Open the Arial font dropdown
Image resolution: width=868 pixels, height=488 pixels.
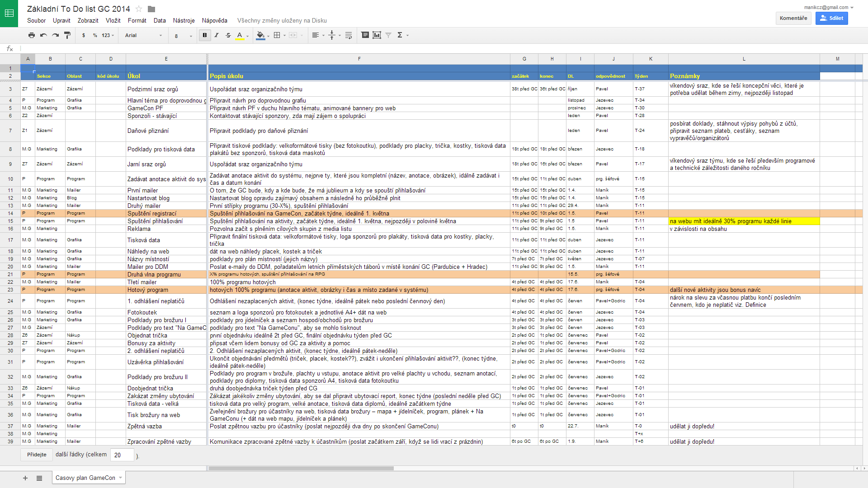[143, 35]
